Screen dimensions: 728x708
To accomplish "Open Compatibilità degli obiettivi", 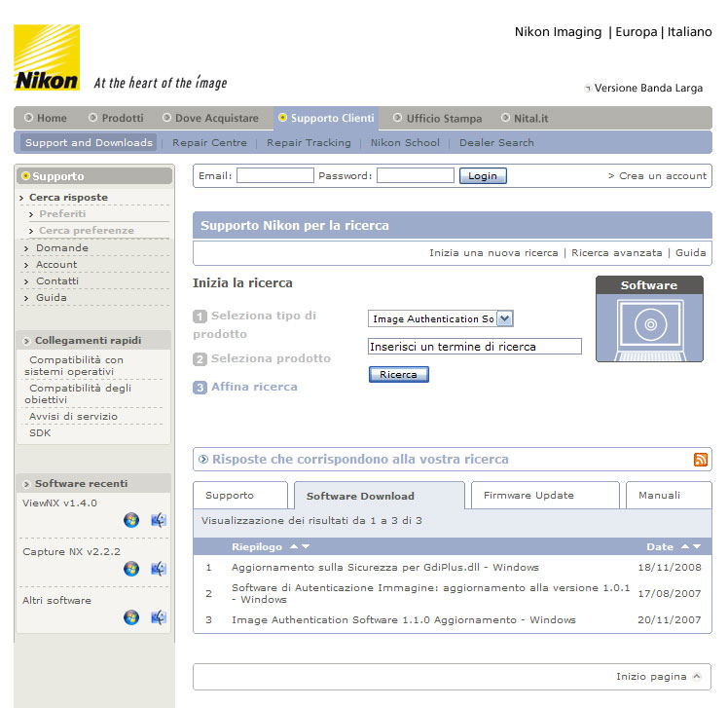I will coord(78,394).
